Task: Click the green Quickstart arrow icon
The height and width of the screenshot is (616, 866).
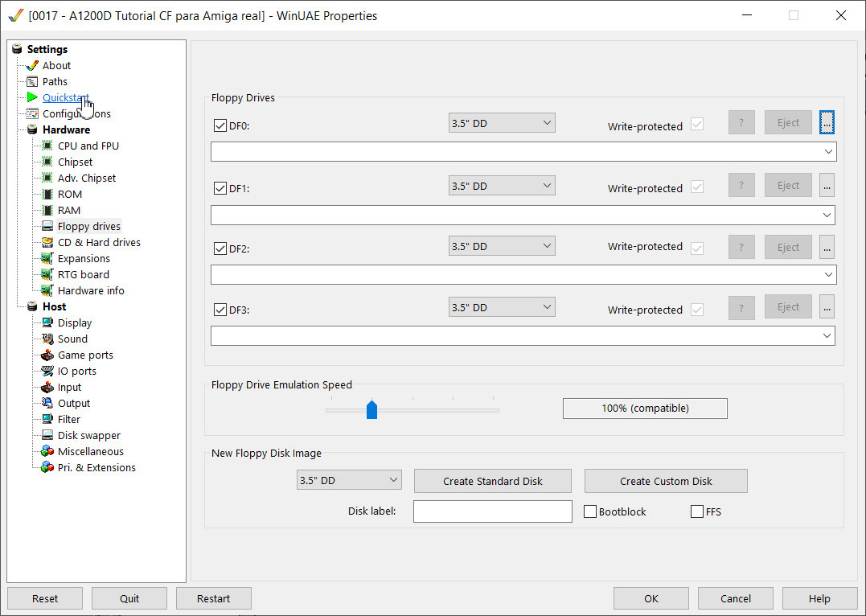Action: pyautogui.click(x=32, y=98)
